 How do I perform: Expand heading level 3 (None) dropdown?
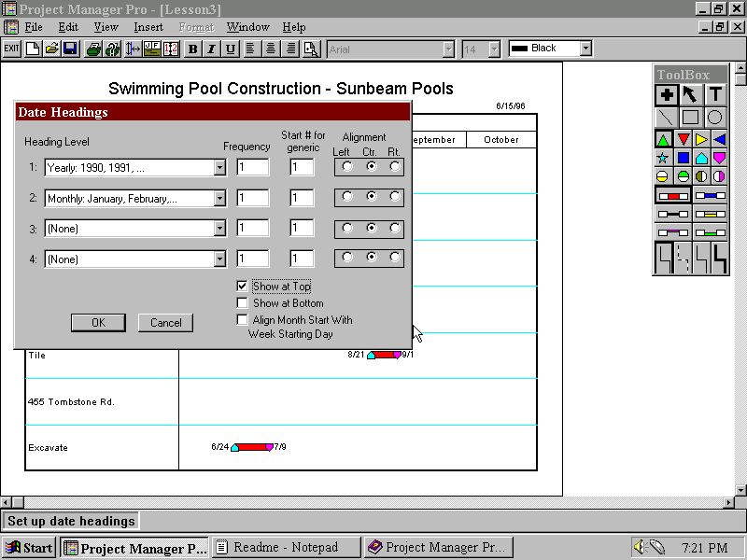[219, 229]
